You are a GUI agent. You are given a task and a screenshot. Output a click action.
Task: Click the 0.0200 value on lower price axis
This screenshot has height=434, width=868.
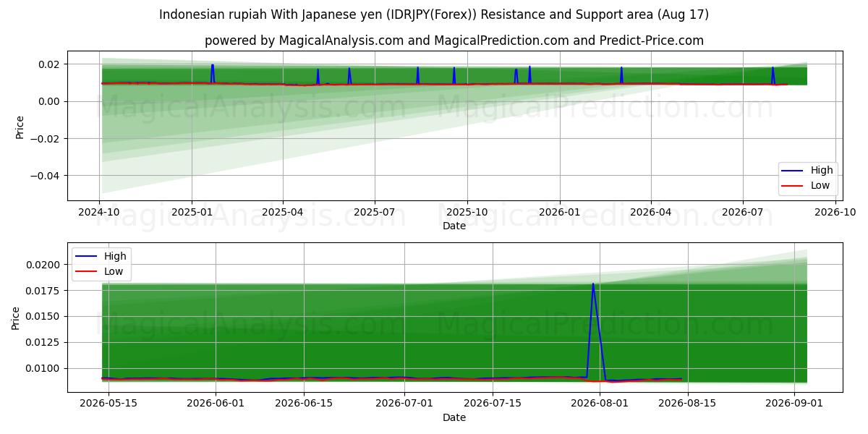tap(44, 265)
